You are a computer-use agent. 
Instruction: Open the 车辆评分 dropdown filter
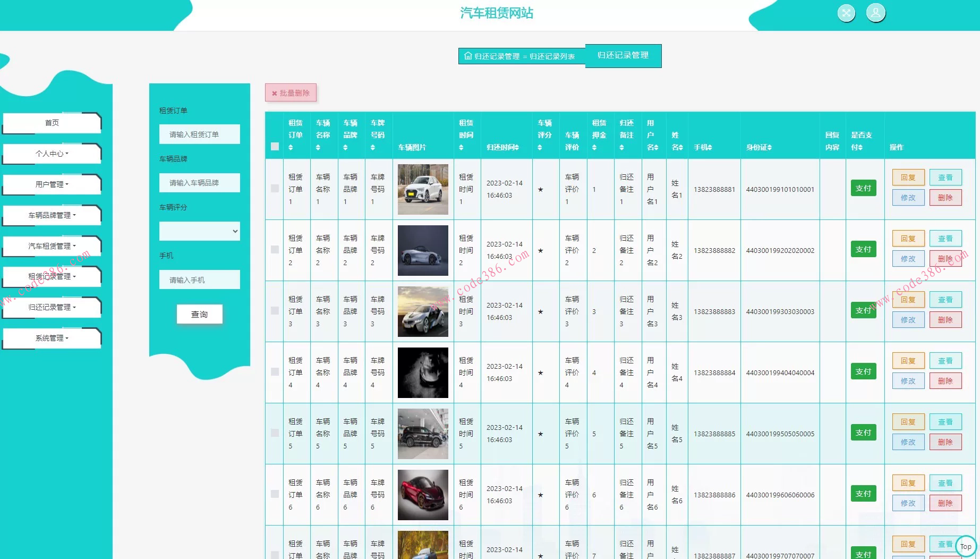tap(199, 231)
